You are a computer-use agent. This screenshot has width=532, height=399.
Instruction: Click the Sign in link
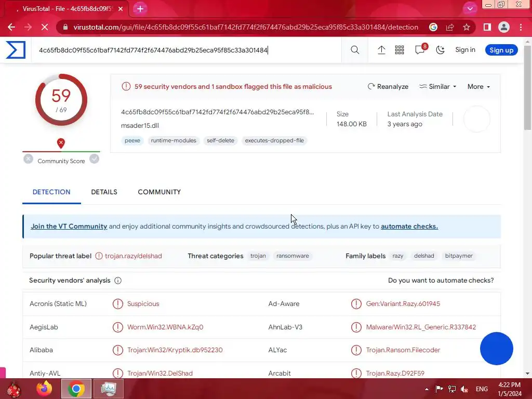[x=465, y=50]
